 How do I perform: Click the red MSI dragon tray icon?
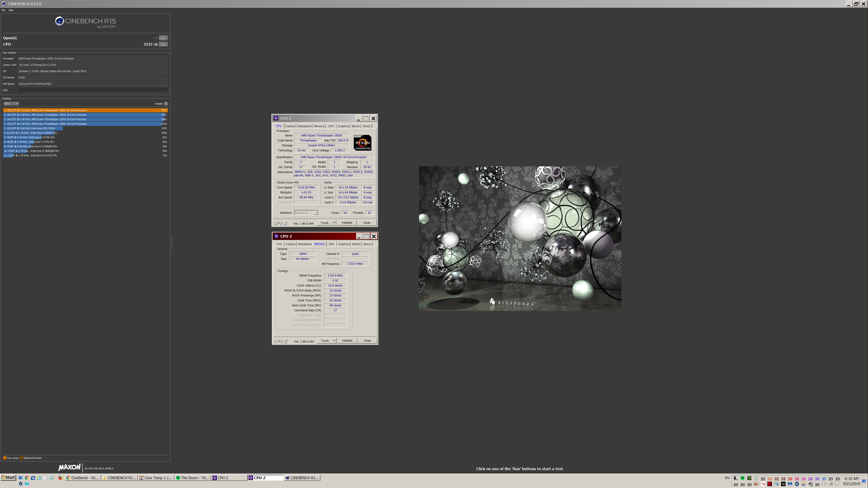pos(770,484)
